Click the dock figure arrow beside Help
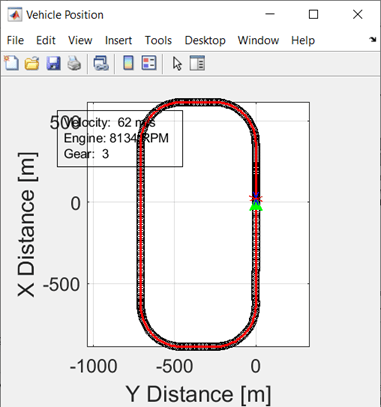 (x=373, y=40)
